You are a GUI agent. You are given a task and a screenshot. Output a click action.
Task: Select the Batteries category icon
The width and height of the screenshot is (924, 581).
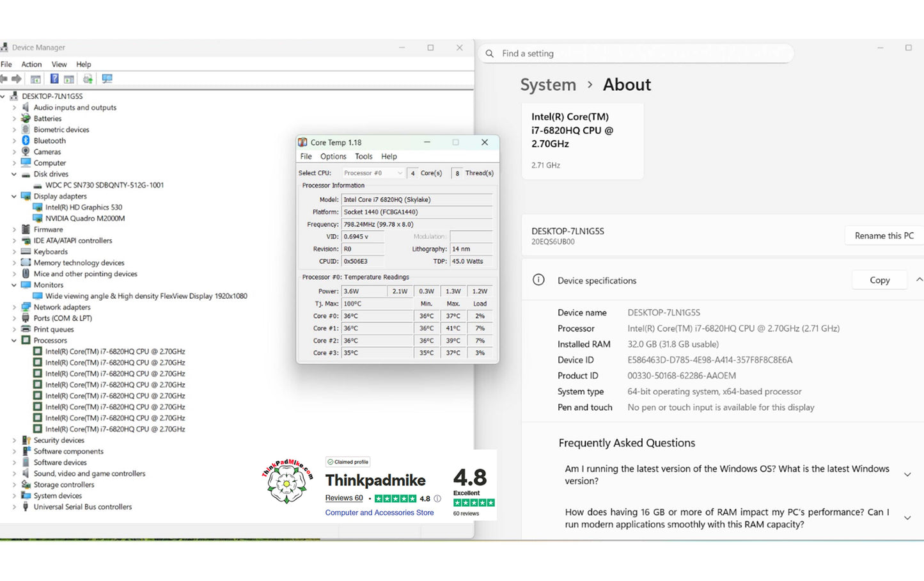(26, 118)
